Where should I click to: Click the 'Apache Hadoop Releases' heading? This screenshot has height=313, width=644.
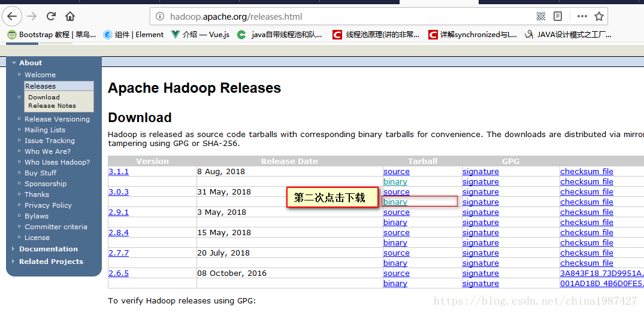click(x=194, y=88)
